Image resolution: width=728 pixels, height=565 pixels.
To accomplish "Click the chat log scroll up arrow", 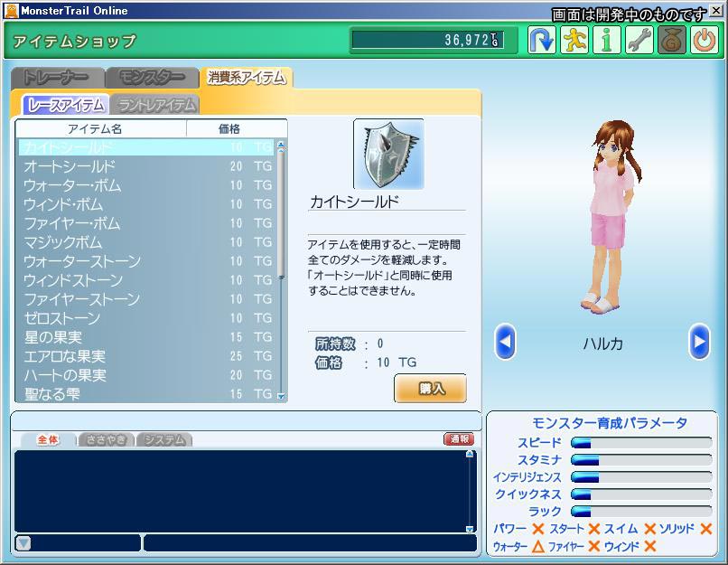I will (x=470, y=454).
